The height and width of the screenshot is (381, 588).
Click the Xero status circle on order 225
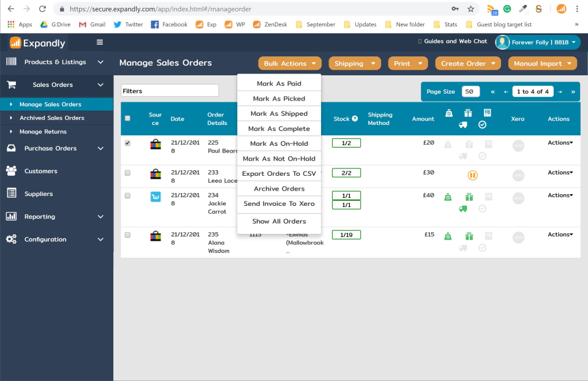(x=518, y=146)
